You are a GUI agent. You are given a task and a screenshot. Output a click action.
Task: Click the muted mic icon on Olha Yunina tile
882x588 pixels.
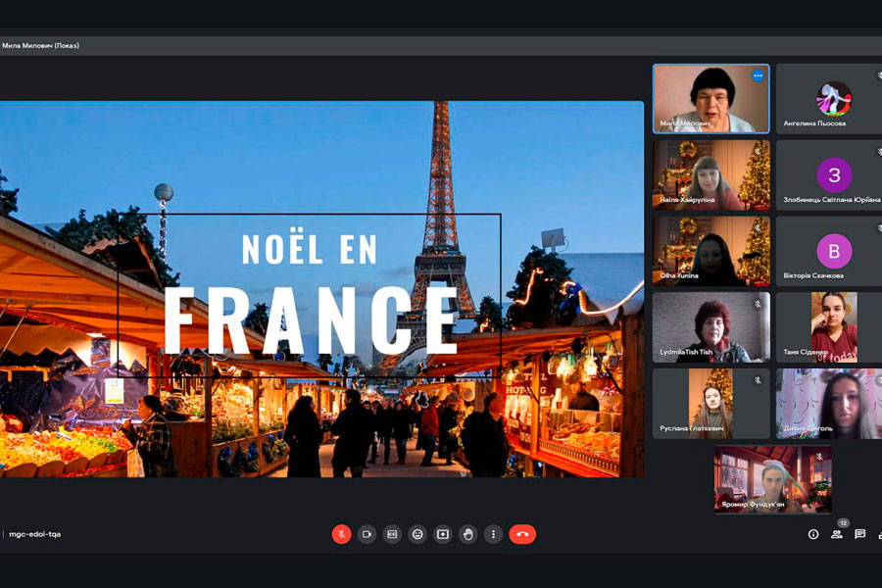[758, 228]
